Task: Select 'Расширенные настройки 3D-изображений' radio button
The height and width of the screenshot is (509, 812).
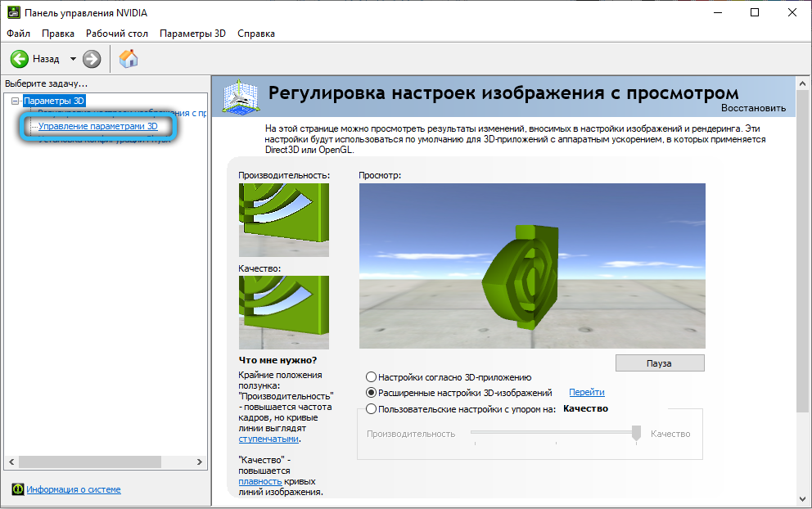Action: click(372, 393)
